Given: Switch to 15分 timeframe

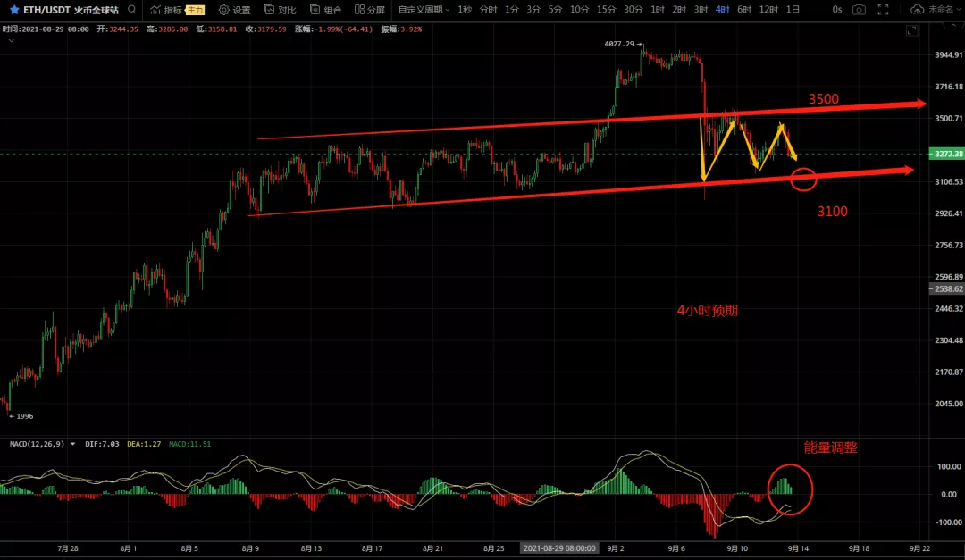Looking at the screenshot, I should pos(606,10).
